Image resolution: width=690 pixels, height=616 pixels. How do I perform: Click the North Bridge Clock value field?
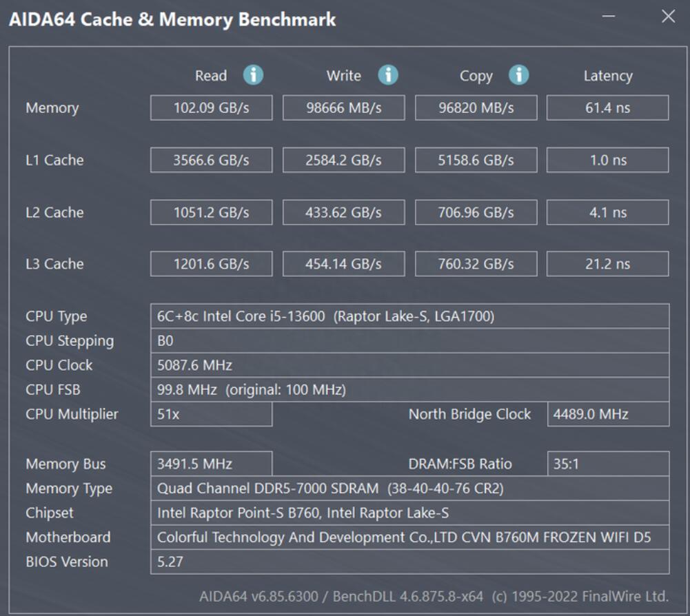[607, 413]
